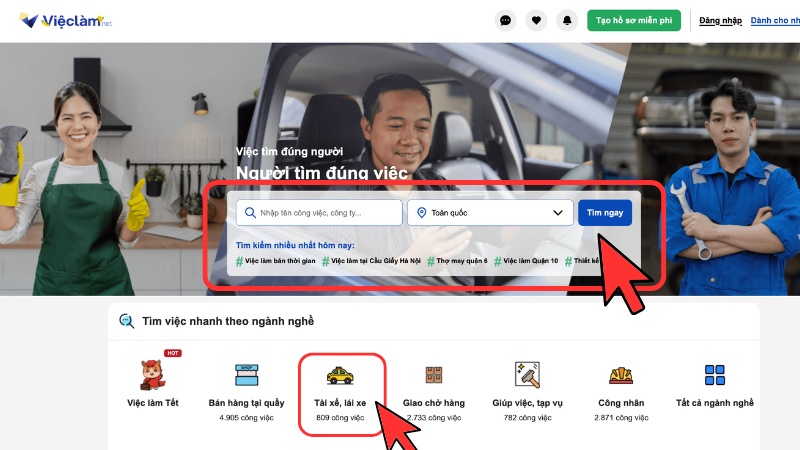Open the Công nhân helmet icon
The image size is (800, 450).
coord(621,376)
